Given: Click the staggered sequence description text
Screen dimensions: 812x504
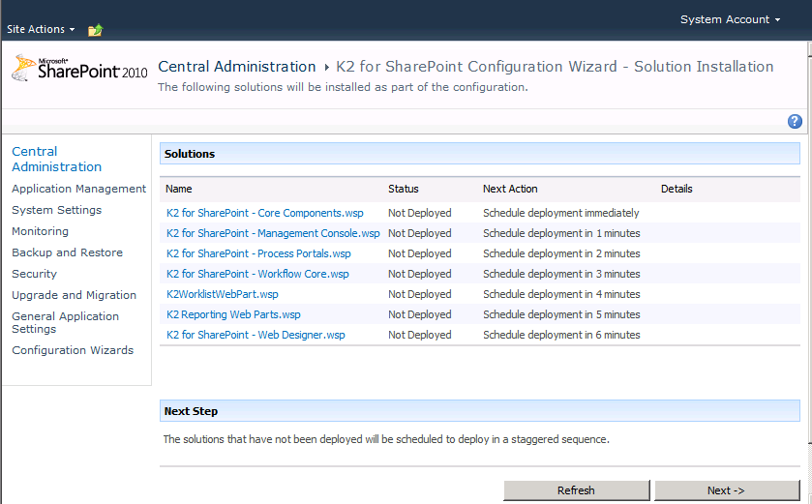Looking at the screenshot, I should click(x=386, y=439).
